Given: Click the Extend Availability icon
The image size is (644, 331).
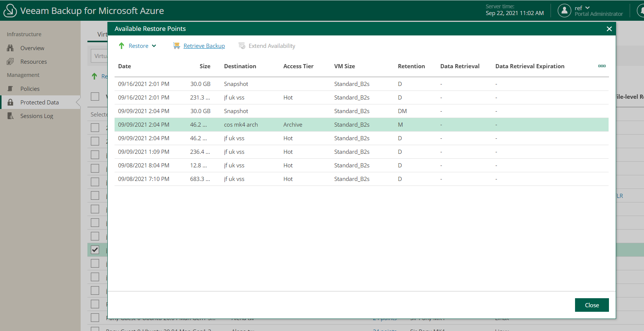Looking at the screenshot, I should [x=242, y=46].
